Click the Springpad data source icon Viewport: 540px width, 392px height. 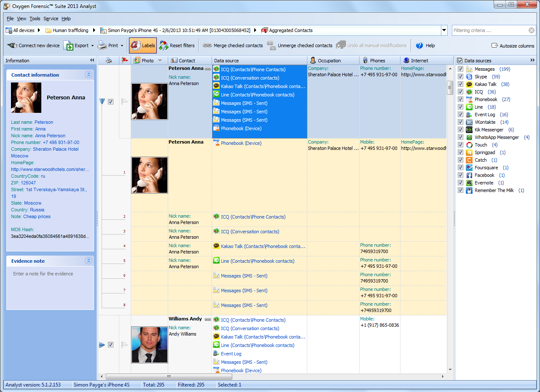tap(469, 152)
